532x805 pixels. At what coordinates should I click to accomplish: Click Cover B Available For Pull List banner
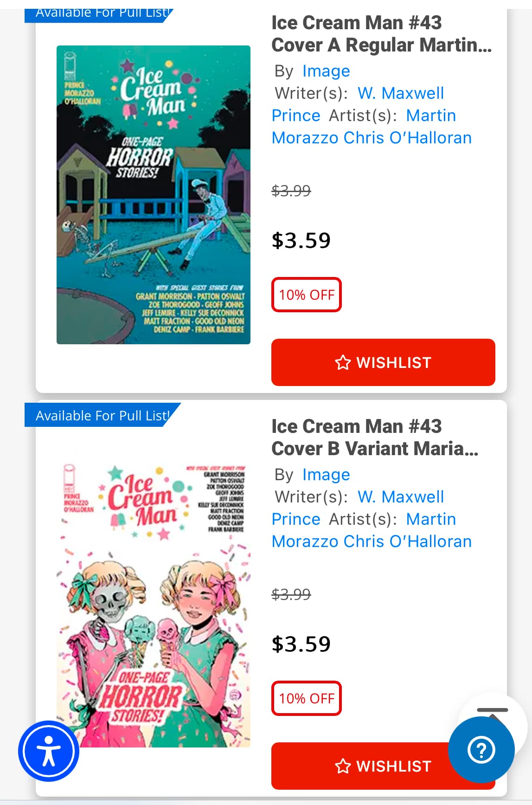pyautogui.click(x=103, y=415)
